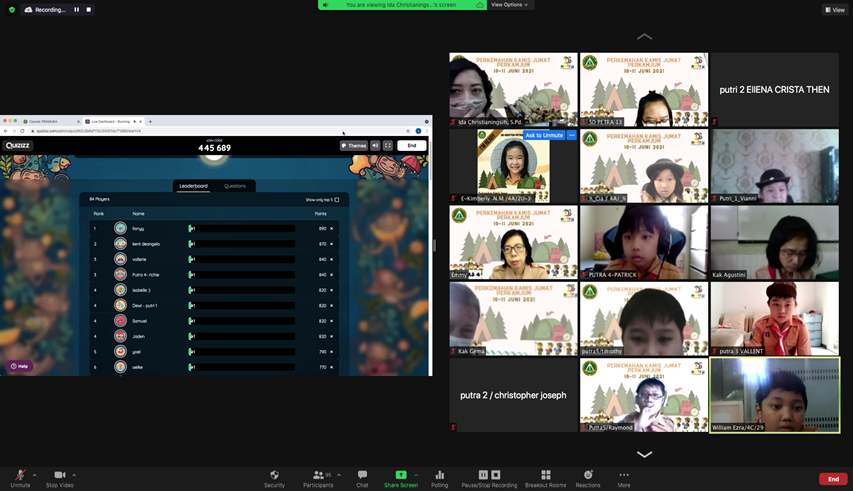Screen dimensions: 853x491
Task: Click Pause/Stop Recording in the toolbar
Action: [x=489, y=476]
